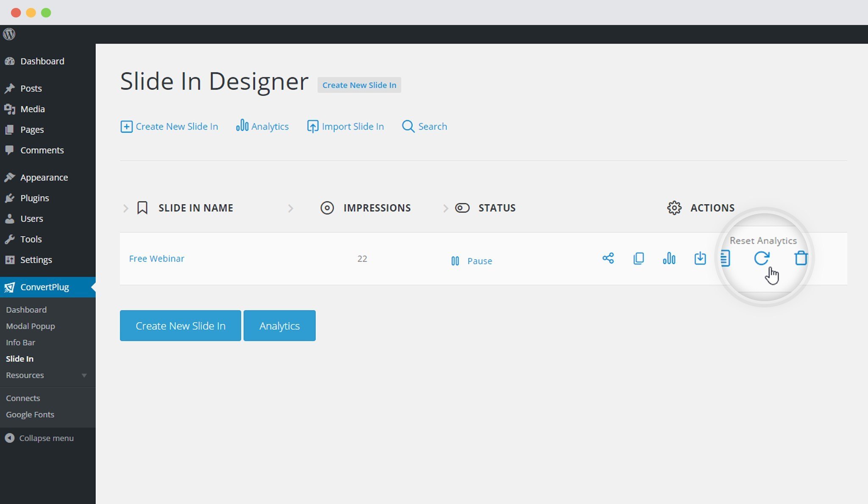Sort by Status column header
868x504 pixels.
pyautogui.click(x=497, y=208)
